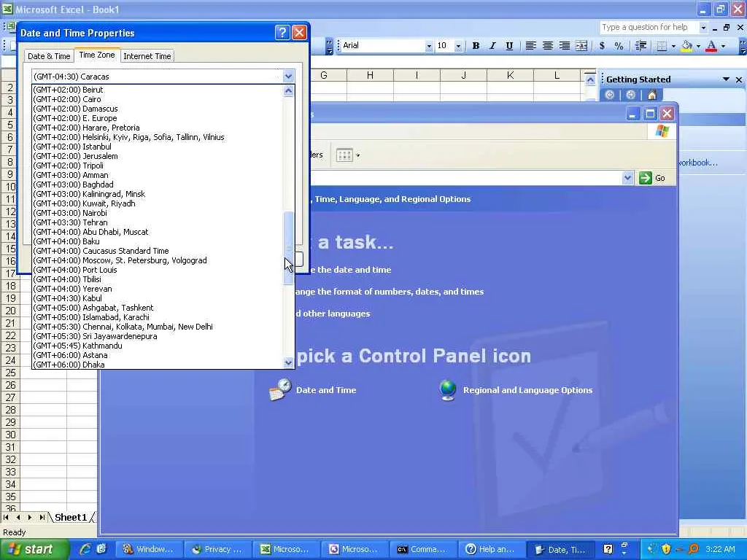The height and width of the screenshot is (560, 747).
Task: Click the Decrease Indent icon
Action: (640, 46)
